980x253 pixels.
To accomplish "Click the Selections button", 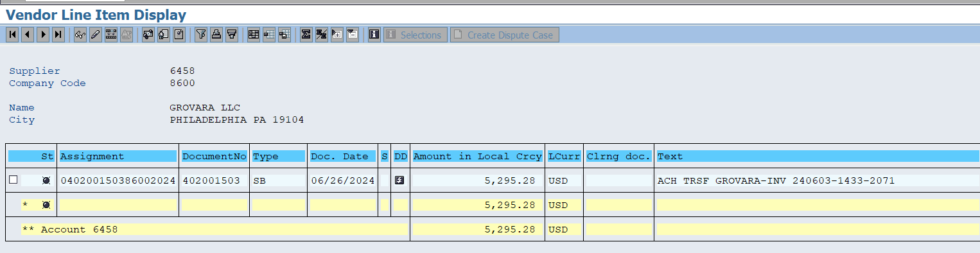I will [416, 35].
